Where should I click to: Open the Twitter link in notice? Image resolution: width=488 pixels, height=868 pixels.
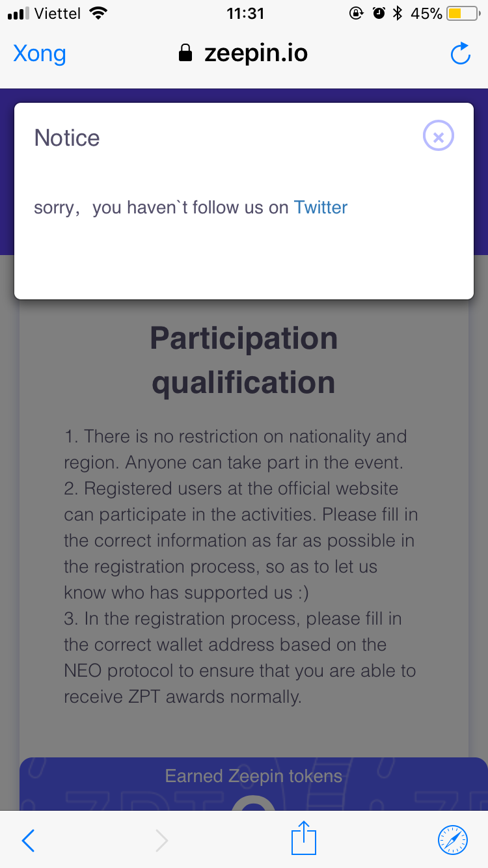click(321, 208)
